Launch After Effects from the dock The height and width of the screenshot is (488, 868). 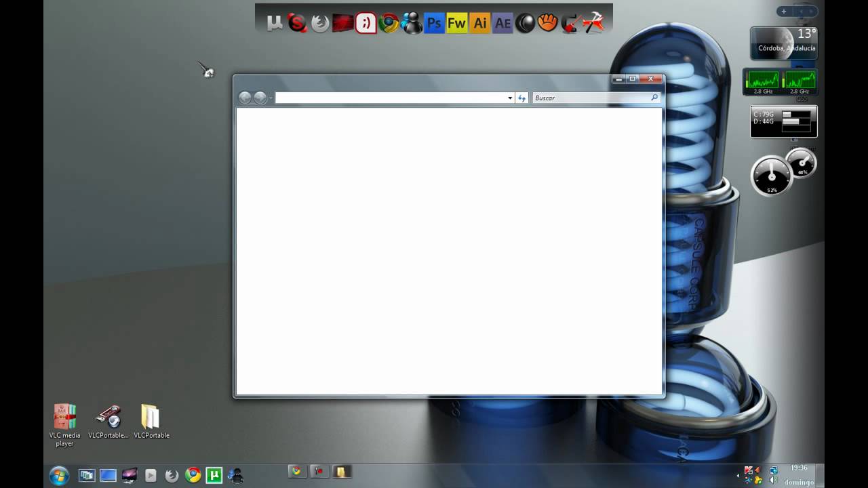[502, 24]
